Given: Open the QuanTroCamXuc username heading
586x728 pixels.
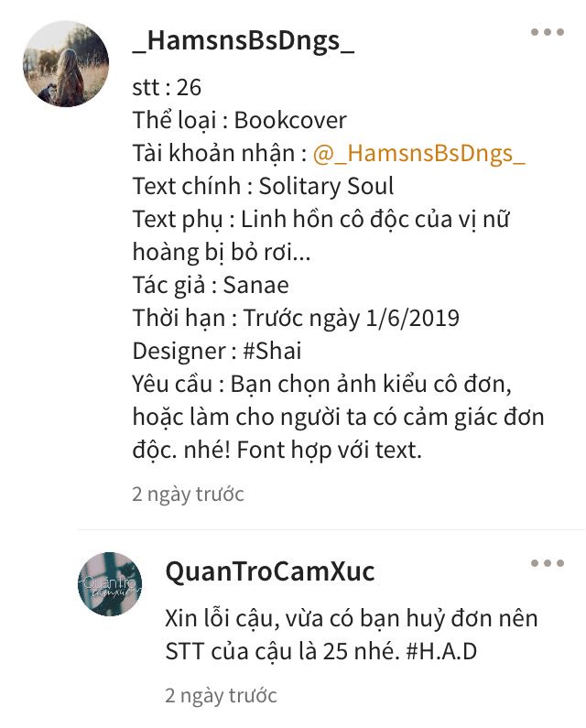Looking at the screenshot, I should coord(270,571).
